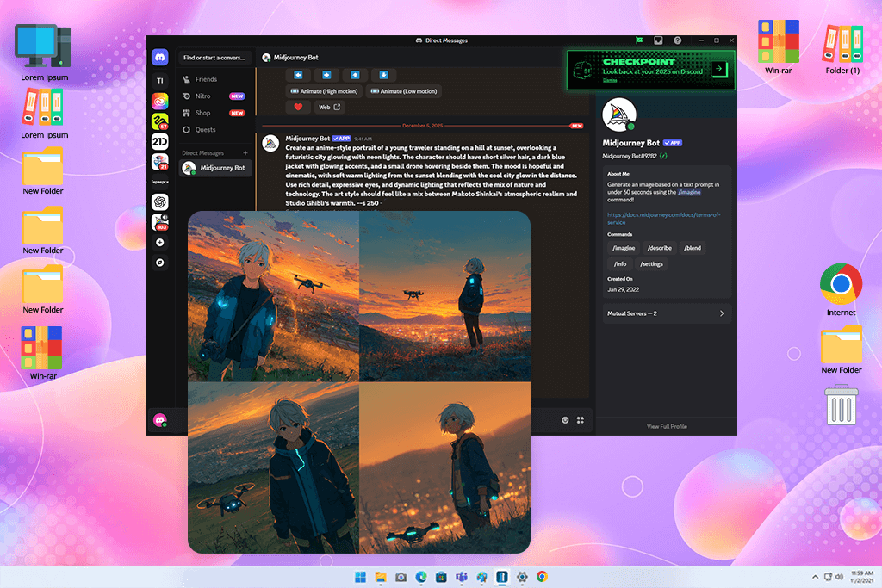Select the Internet Chrome desktop icon
Image resolution: width=882 pixels, height=588 pixels.
pyautogui.click(x=841, y=289)
